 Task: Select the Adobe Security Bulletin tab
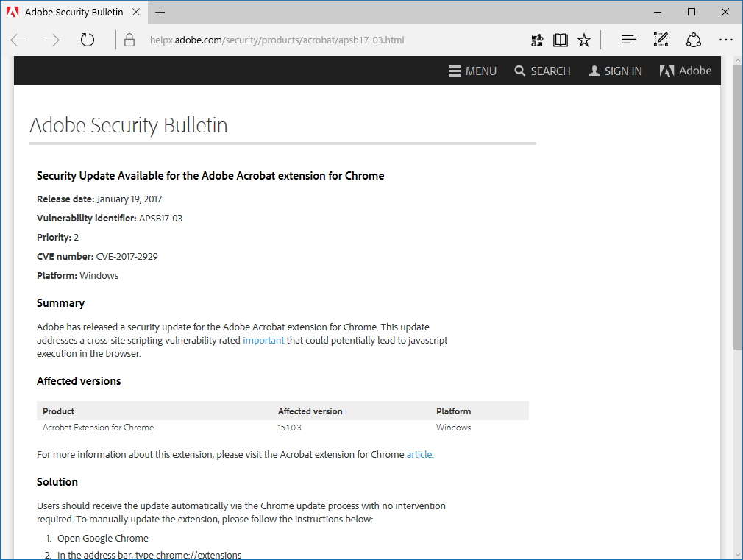[x=70, y=13]
